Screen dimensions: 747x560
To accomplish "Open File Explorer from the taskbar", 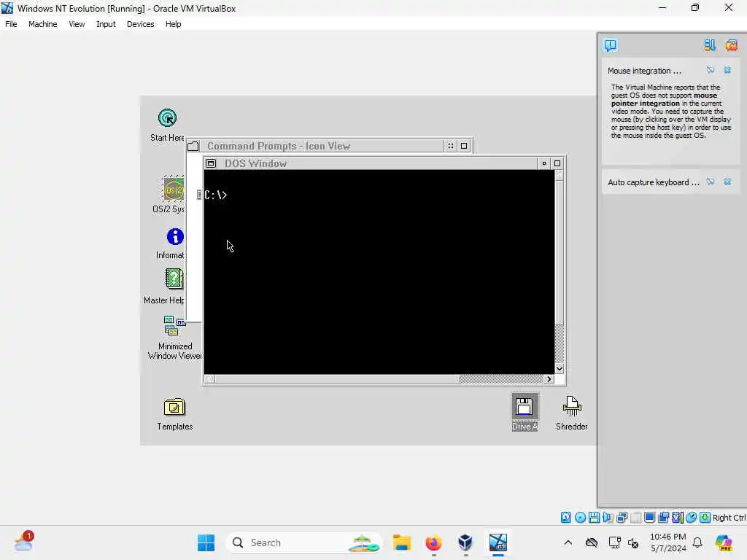I will pos(402,542).
